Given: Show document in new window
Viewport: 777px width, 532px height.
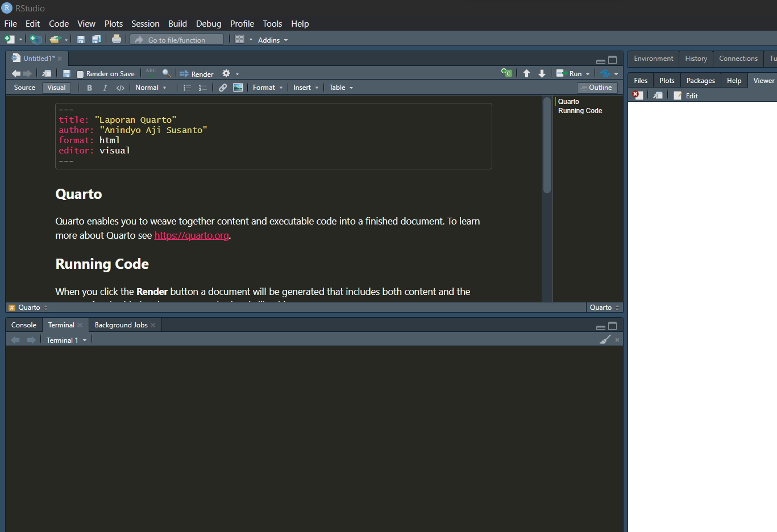Looking at the screenshot, I should coord(47,73).
